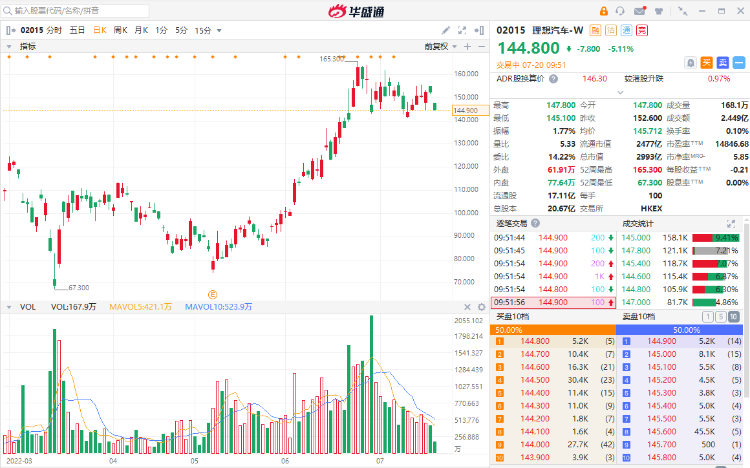Select the highlighted 09:51:56 trade row
The height and width of the screenshot is (468, 750).
[553, 302]
